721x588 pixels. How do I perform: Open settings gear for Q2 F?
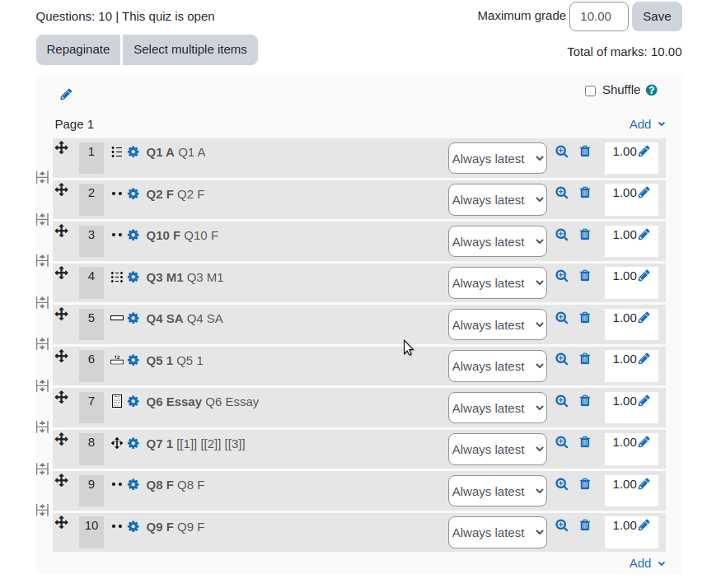coord(133,194)
